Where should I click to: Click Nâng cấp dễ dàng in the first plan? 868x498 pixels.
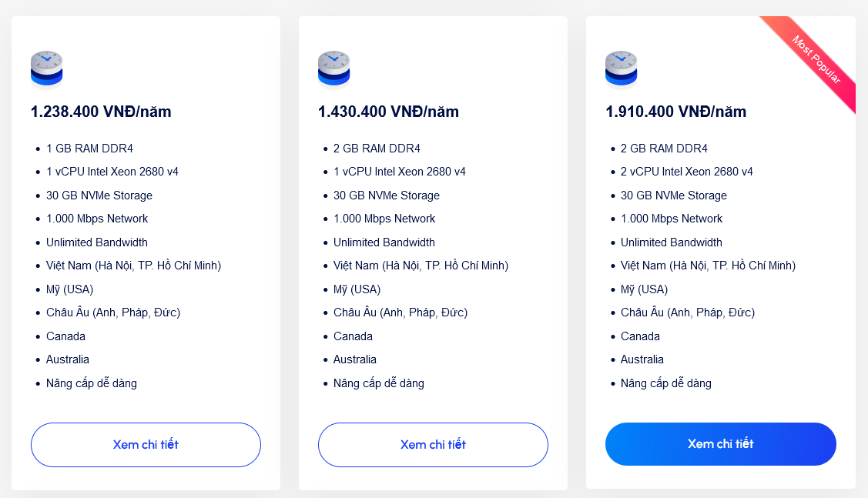point(92,383)
